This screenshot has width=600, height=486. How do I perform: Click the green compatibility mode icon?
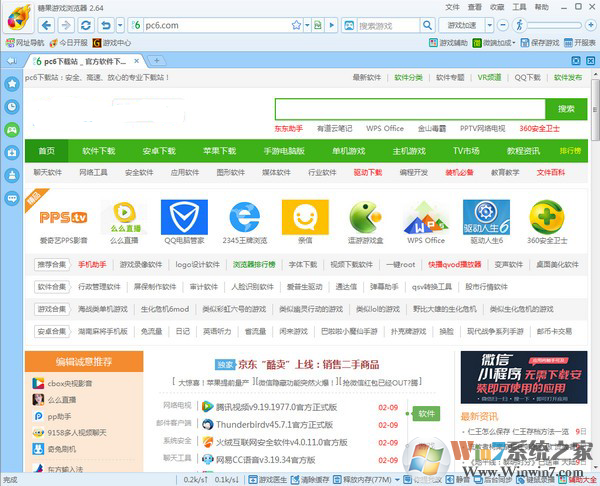click(x=318, y=26)
